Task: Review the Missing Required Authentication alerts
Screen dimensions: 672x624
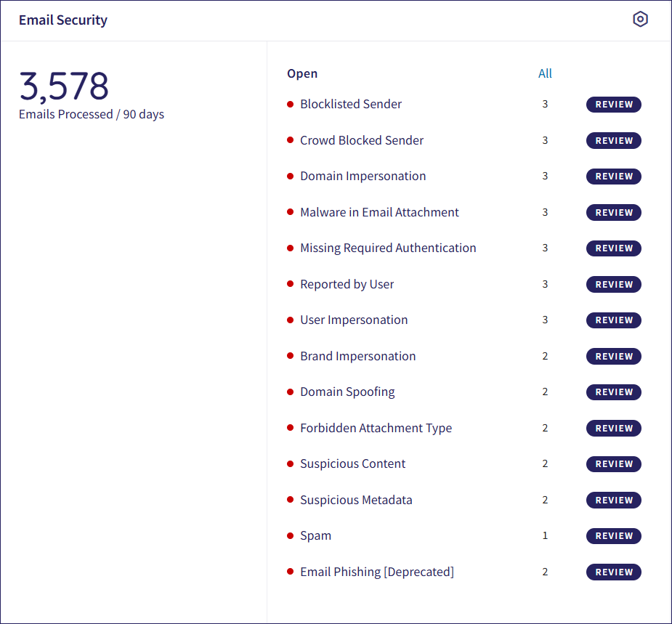Action: click(x=613, y=248)
